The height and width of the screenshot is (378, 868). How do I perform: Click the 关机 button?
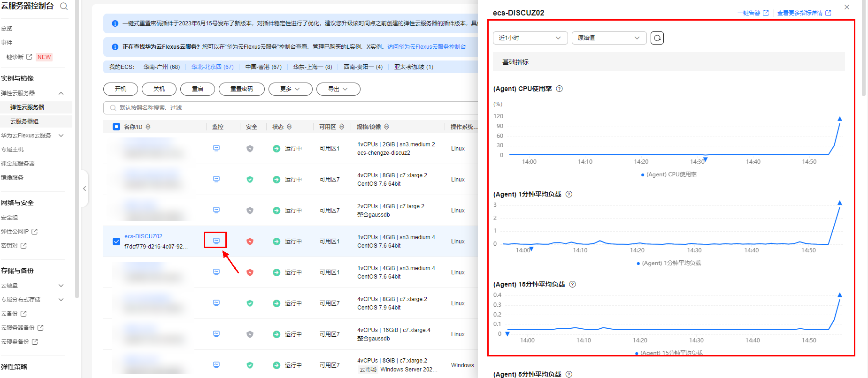pos(159,89)
